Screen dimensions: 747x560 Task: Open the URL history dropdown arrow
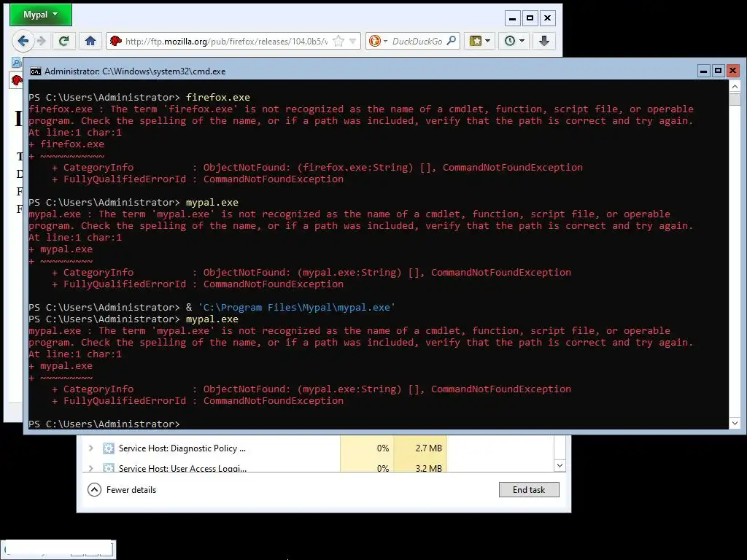(352, 42)
